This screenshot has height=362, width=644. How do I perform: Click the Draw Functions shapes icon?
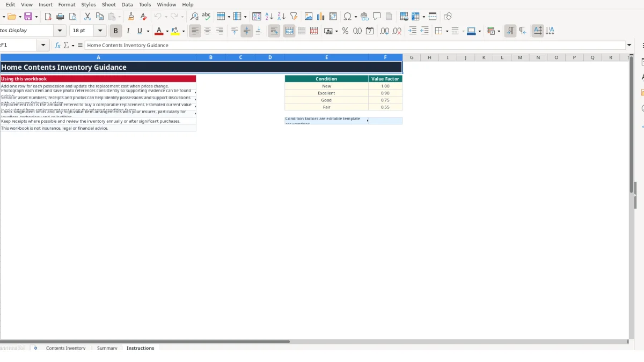coord(448,17)
